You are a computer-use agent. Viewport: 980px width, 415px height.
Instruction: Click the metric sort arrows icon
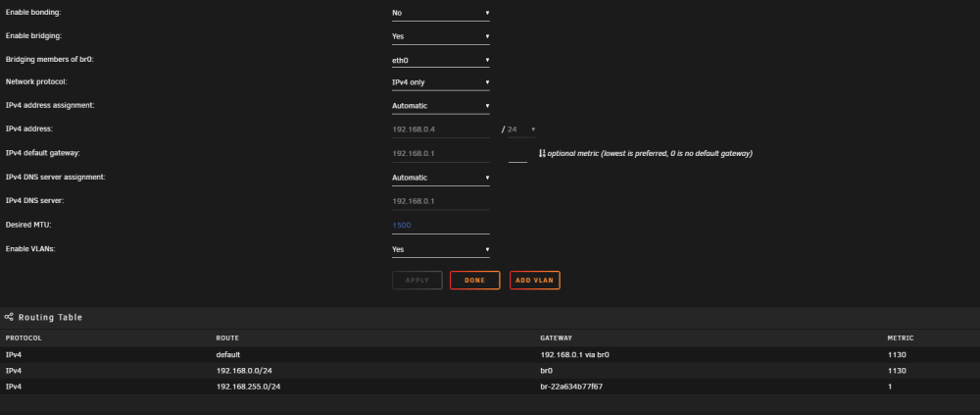point(542,153)
